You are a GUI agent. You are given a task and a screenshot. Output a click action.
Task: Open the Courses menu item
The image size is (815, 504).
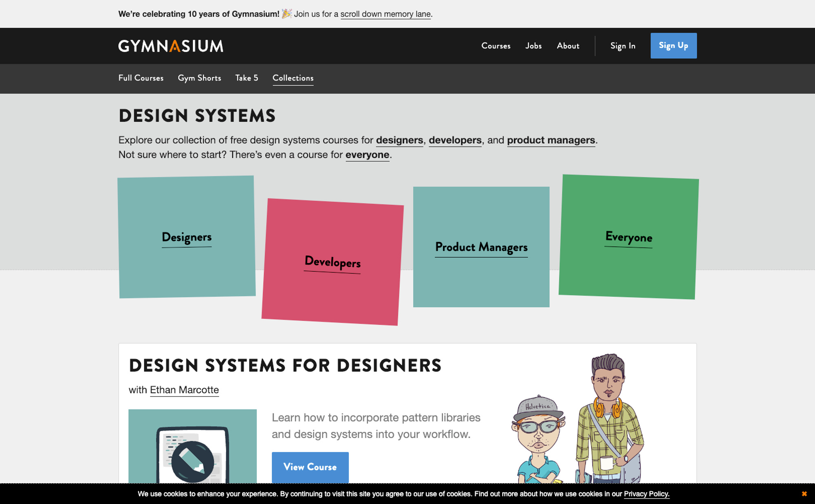496,46
